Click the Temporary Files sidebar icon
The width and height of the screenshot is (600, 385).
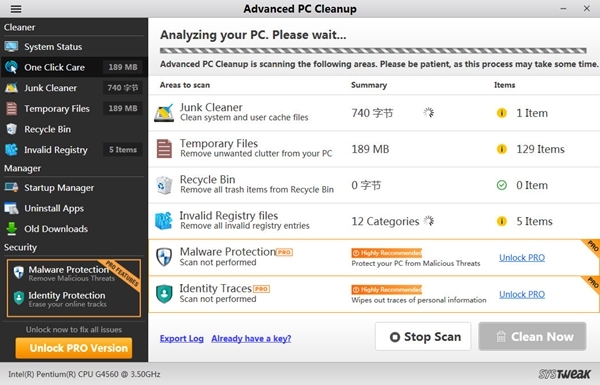click(x=11, y=109)
